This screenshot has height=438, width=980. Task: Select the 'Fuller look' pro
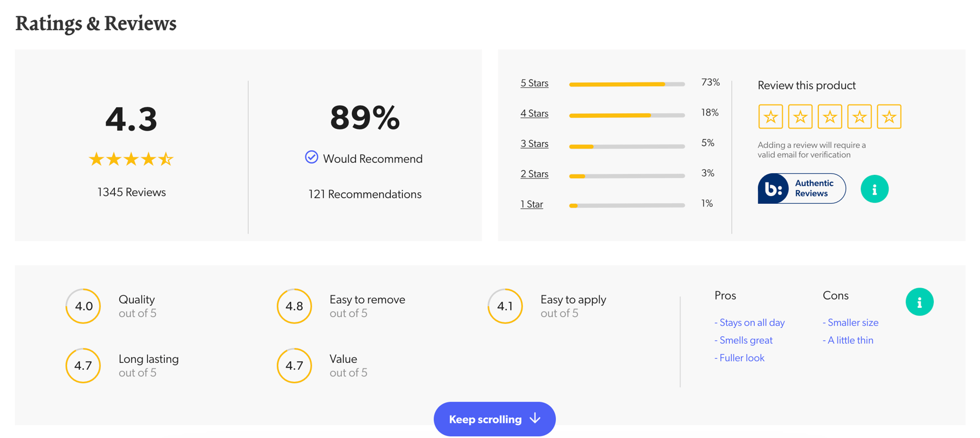pos(739,358)
